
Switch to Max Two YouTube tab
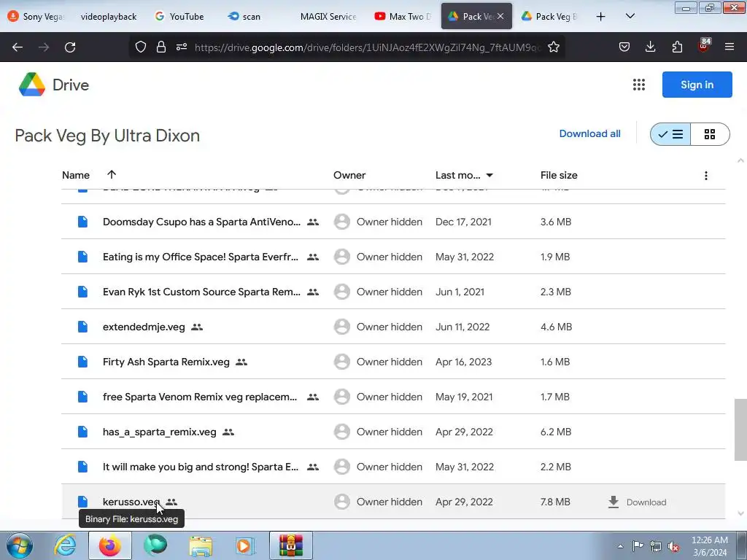coord(403,16)
